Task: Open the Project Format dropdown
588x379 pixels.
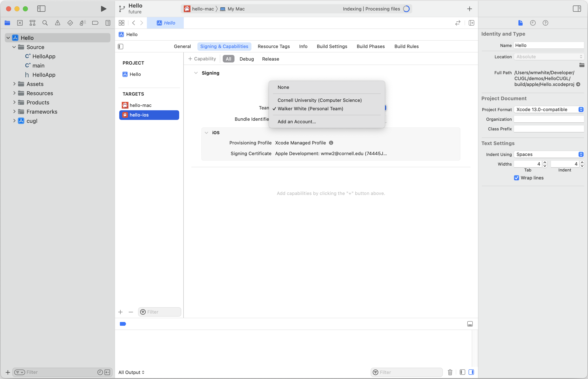Action: point(549,109)
